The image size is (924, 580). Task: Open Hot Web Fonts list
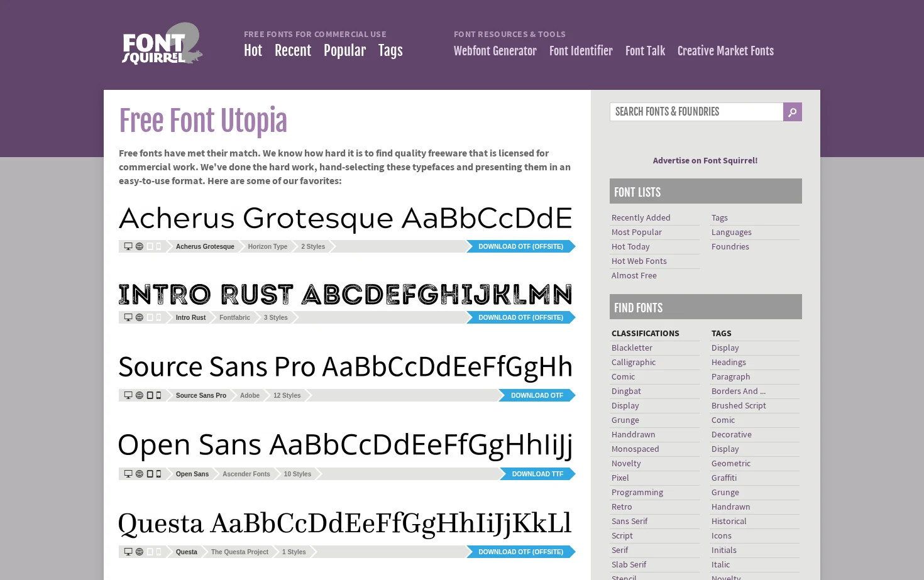[x=639, y=261]
